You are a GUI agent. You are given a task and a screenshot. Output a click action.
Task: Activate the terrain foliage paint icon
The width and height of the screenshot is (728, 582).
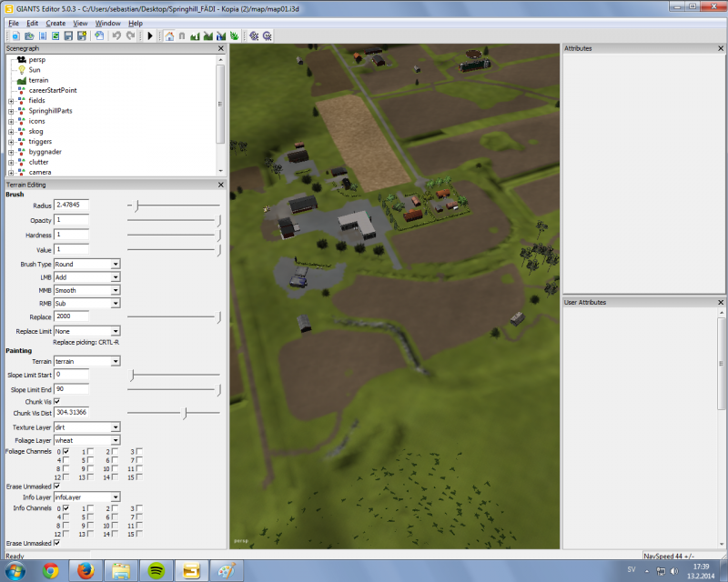coord(234,35)
